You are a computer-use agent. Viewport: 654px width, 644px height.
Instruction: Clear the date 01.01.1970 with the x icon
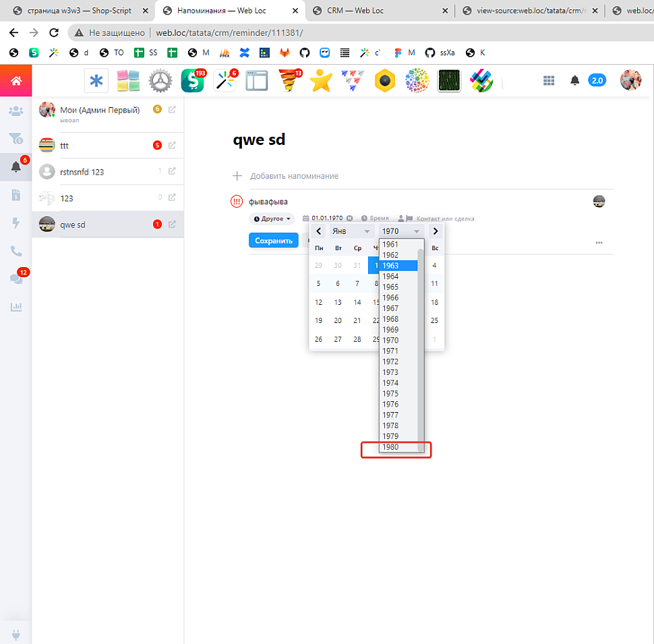pyautogui.click(x=350, y=218)
